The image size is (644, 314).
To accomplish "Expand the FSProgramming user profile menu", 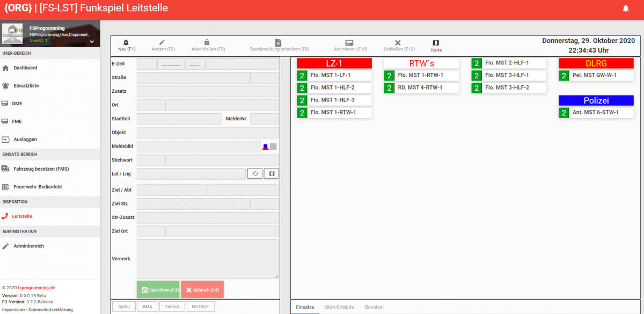I will [91, 41].
